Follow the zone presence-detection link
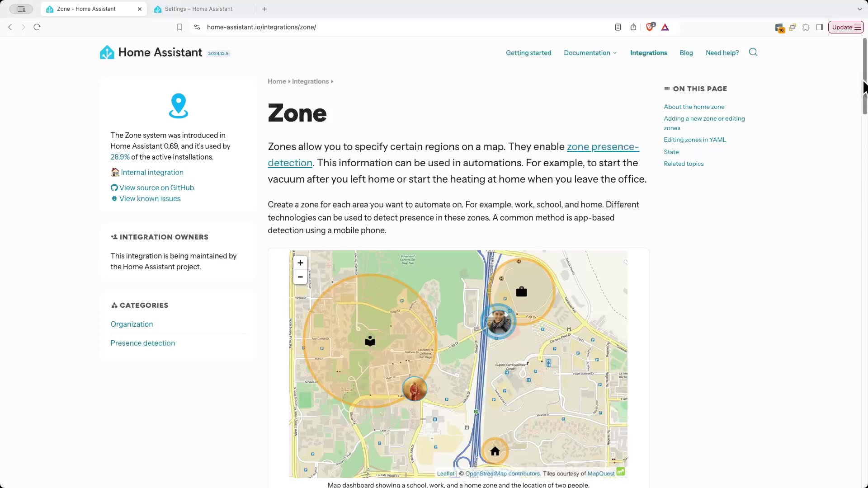The image size is (868, 488). pos(603,147)
